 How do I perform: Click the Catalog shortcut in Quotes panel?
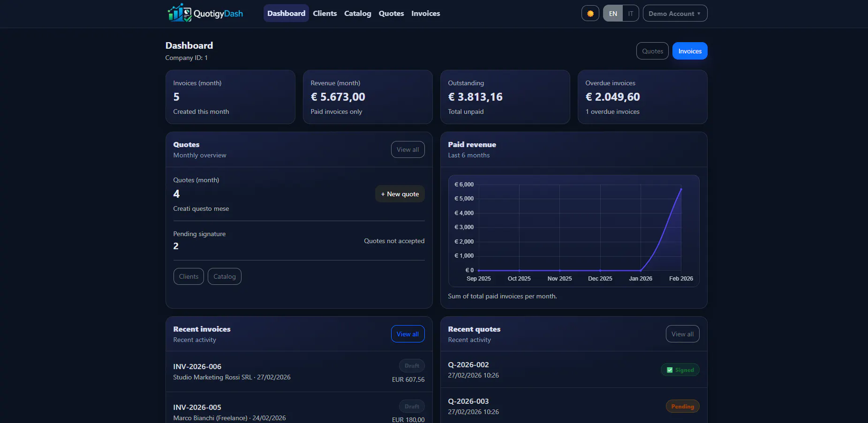click(225, 276)
